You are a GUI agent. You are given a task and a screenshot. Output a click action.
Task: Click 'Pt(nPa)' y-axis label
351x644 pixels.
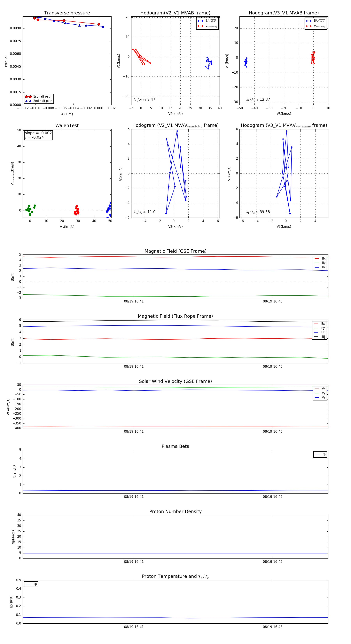6,61
